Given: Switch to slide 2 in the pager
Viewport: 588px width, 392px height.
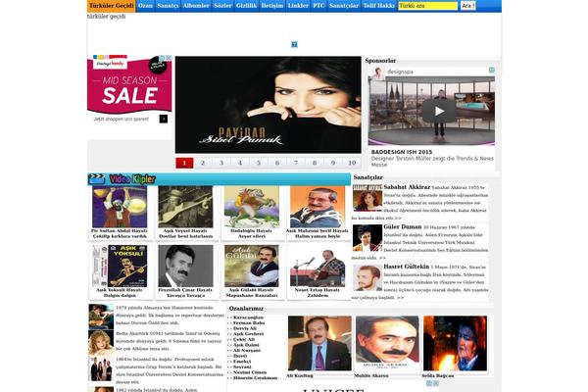Looking at the screenshot, I should [x=203, y=163].
